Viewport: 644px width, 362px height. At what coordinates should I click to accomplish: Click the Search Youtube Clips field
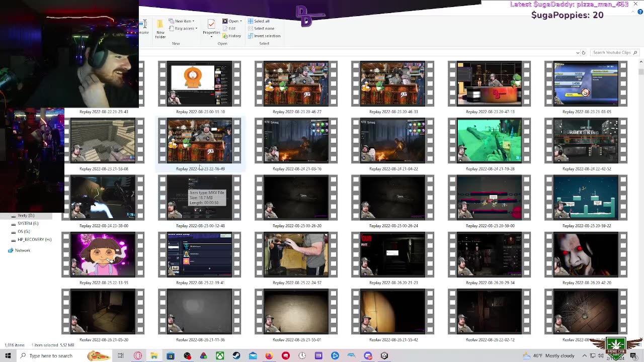[x=611, y=52]
